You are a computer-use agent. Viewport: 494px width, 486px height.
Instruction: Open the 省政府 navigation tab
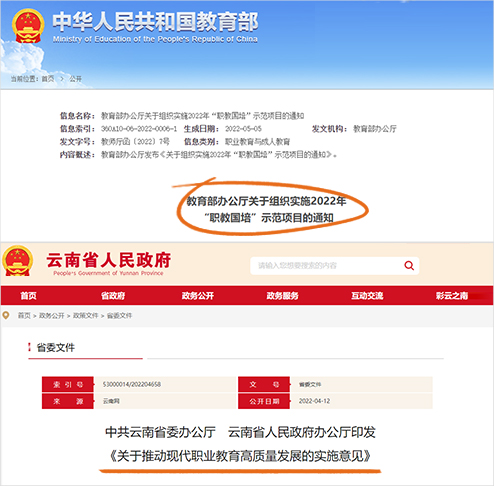113,296
